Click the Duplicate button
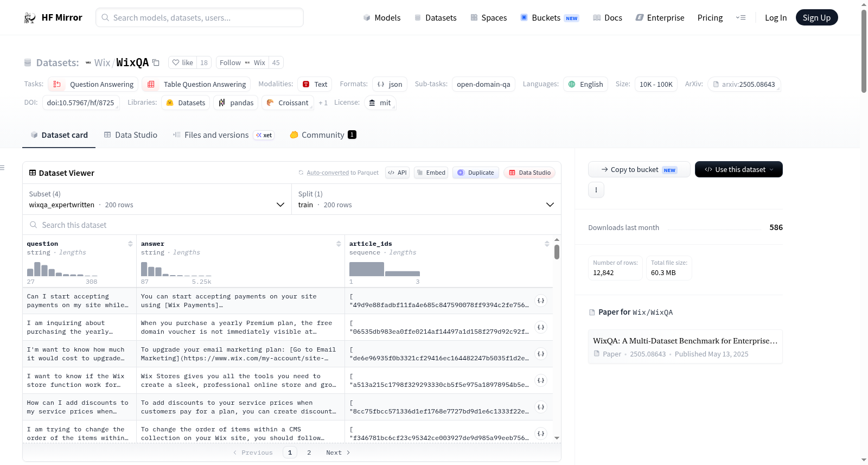The width and height of the screenshot is (868, 465). 476,173
